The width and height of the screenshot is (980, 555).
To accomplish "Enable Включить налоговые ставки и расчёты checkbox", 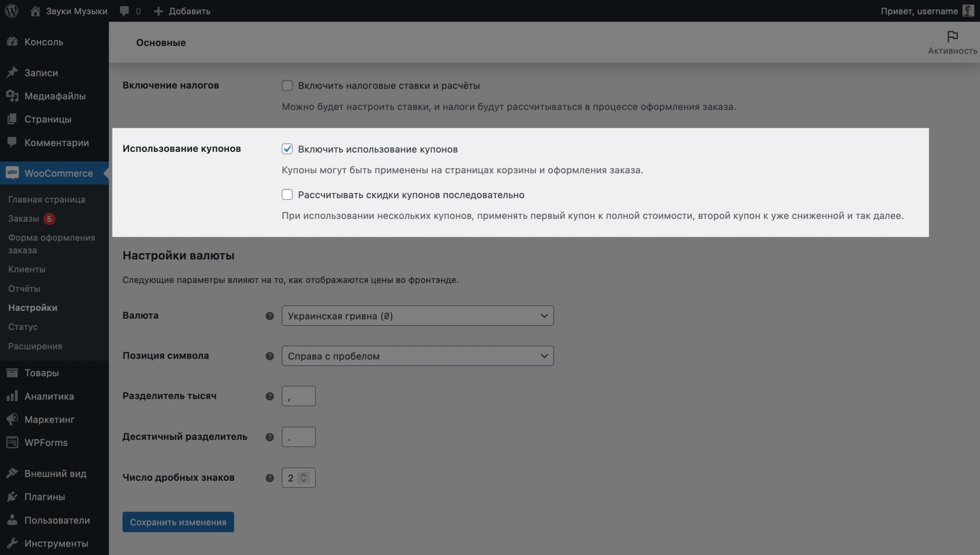I will (x=287, y=85).
